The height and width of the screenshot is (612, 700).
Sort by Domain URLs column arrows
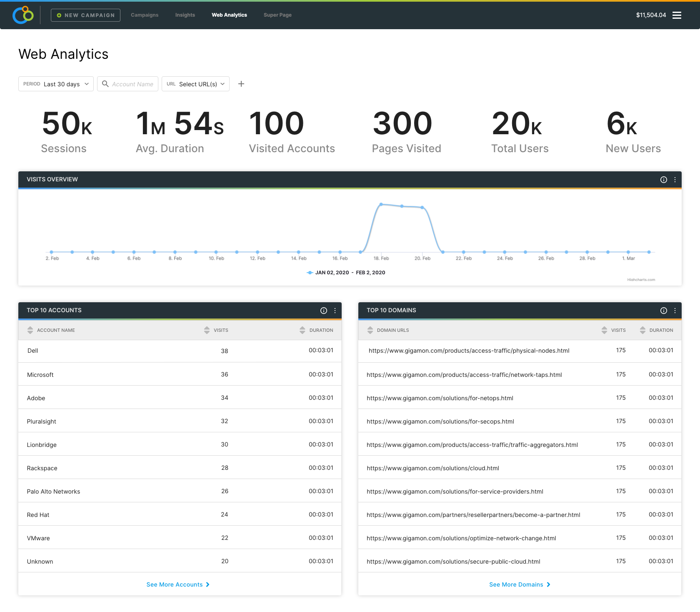pos(370,330)
